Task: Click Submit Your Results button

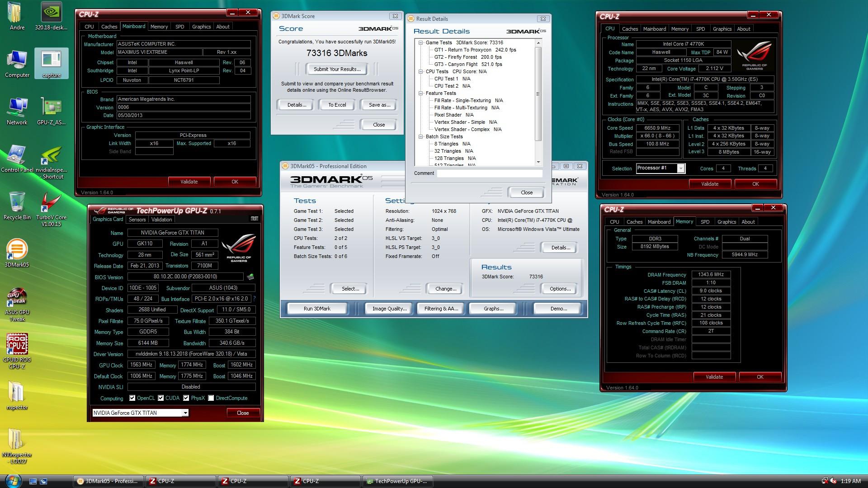Action: coord(337,69)
